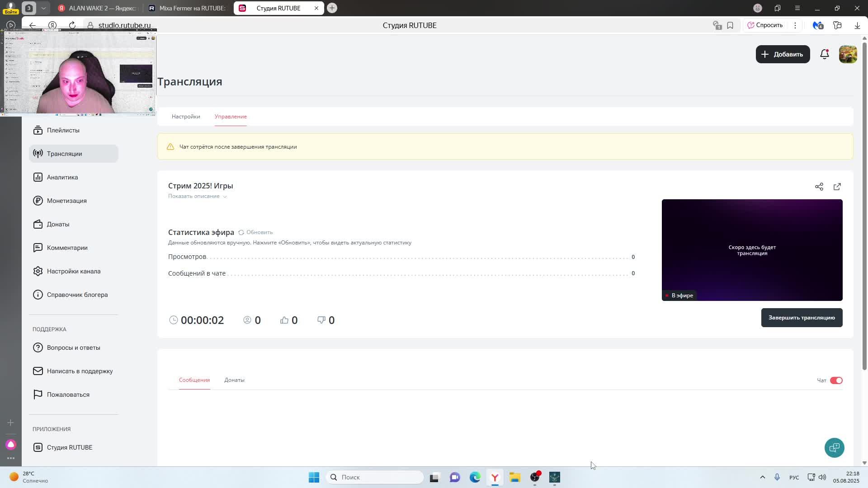868x488 pixels.
Task: Expand the show description chevron
Action: [x=225, y=197]
